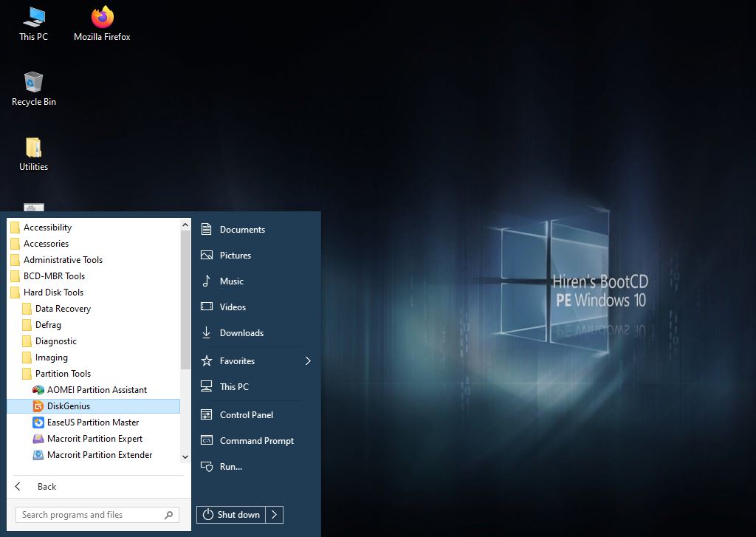Open Command Prompt from Start menu
This screenshot has width=756, height=537.
click(256, 441)
